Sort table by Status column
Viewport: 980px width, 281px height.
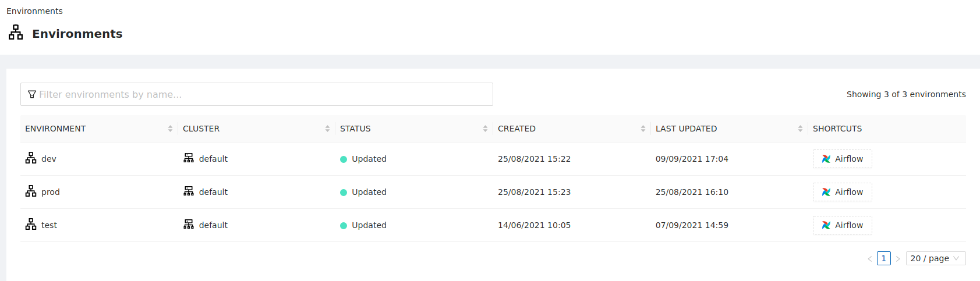pyautogui.click(x=485, y=129)
